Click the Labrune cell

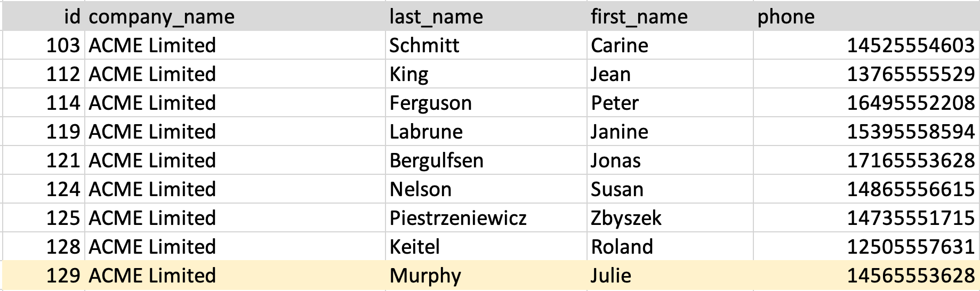coord(425,132)
